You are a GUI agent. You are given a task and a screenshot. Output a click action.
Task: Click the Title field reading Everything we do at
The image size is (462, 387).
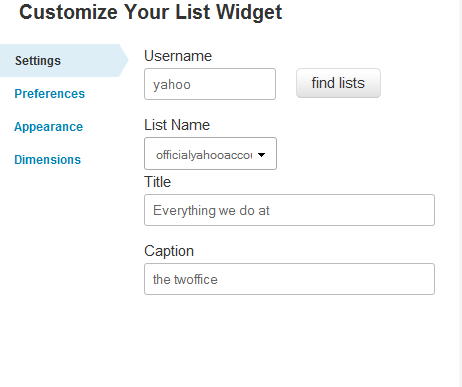(x=289, y=210)
